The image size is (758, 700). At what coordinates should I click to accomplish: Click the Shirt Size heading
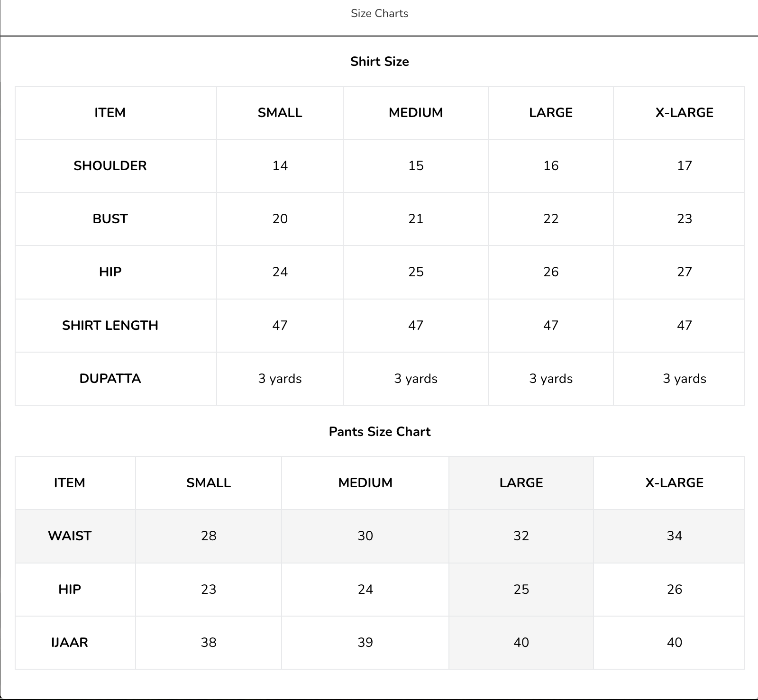click(379, 62)
